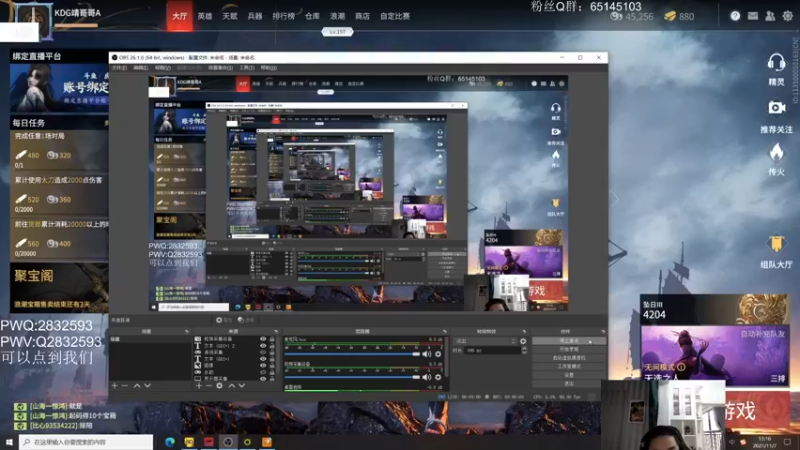Lock the 文本 (GDI+) 2 source

pos(272,345)
